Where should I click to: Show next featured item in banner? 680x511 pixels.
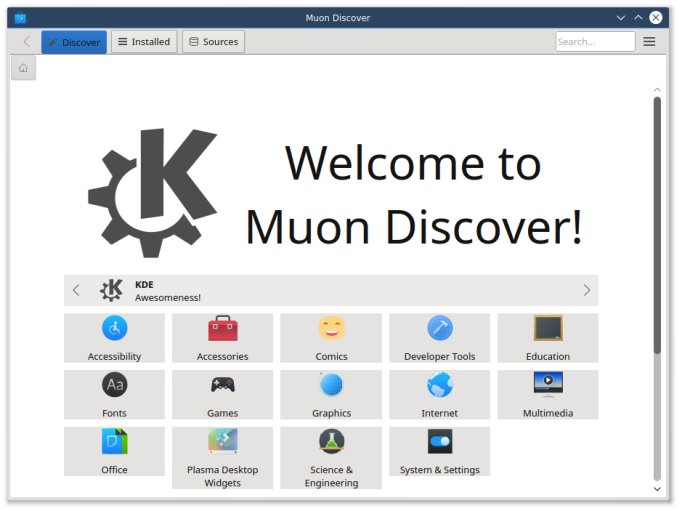point(587,290)
